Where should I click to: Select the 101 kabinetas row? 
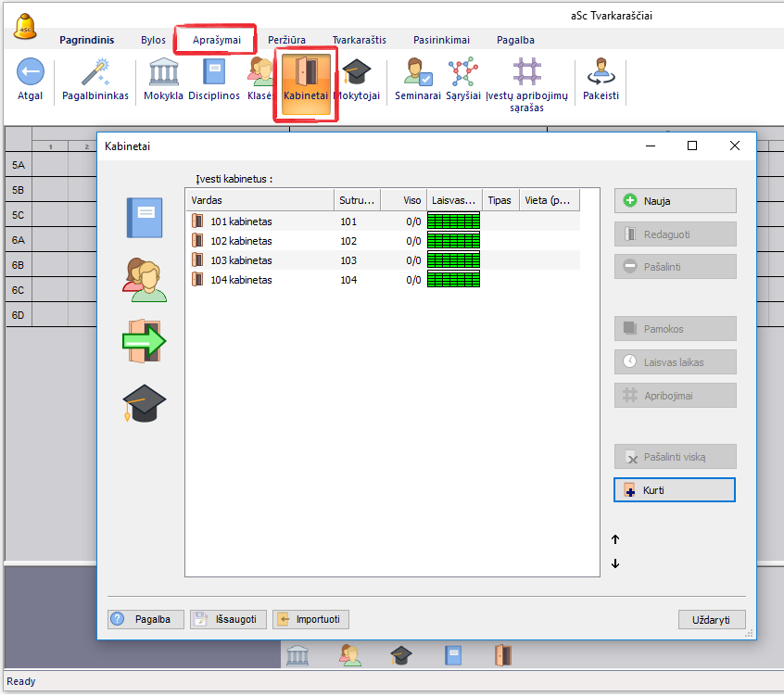click(x=384, y=221)
